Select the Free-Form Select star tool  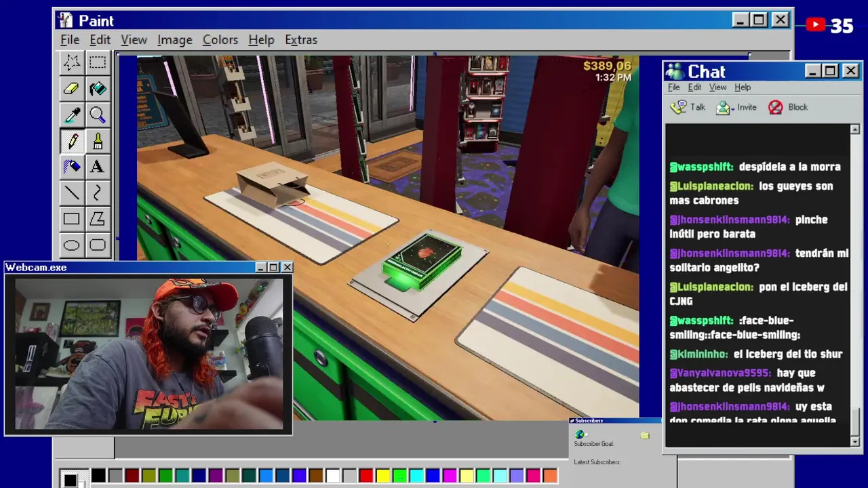[x=71, y=63]
